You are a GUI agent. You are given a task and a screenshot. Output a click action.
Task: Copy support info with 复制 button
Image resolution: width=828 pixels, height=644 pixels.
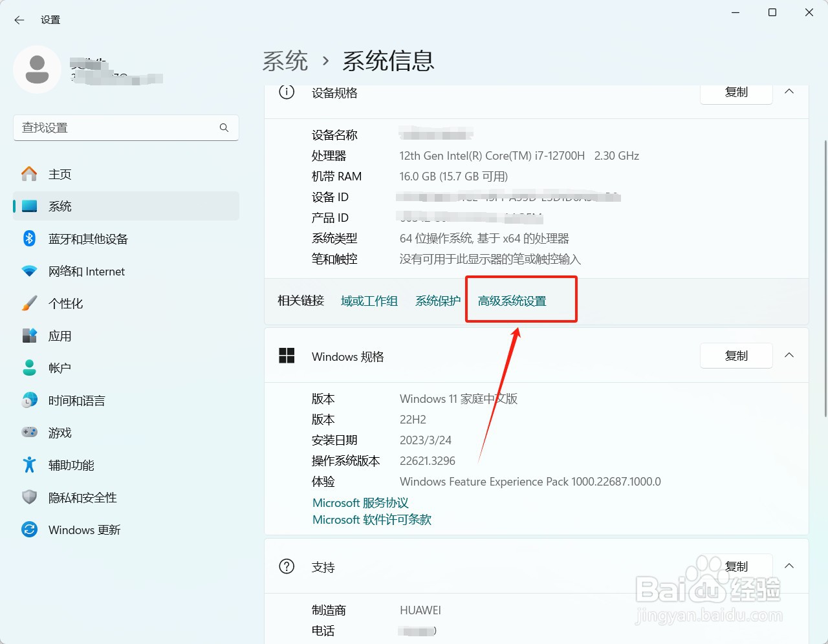pos(736,566)
